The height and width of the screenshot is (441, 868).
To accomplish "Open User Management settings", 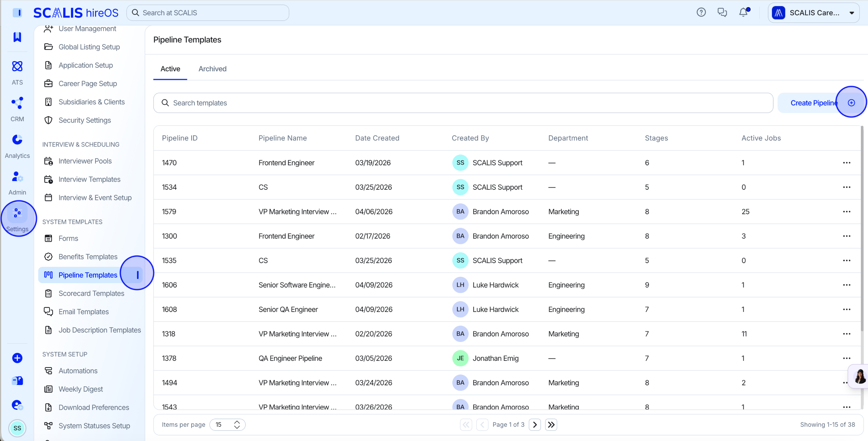I will (x=87, y=29).
